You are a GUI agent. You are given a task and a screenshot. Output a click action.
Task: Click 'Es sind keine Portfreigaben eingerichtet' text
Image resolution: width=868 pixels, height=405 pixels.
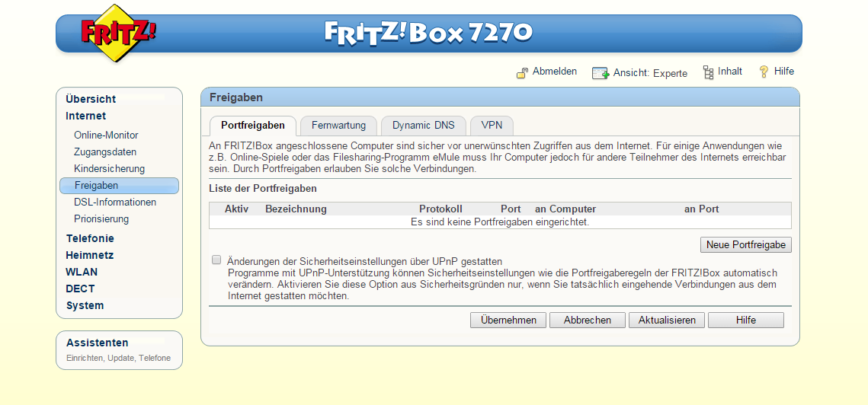[500, 222]
